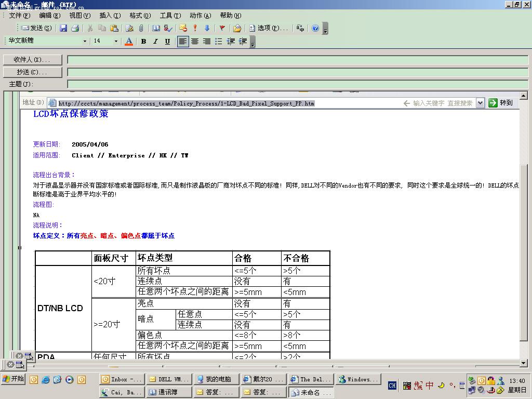Set low importance with blue down arrow
Viewport: 532px width, 399px height.
(207, 28)
